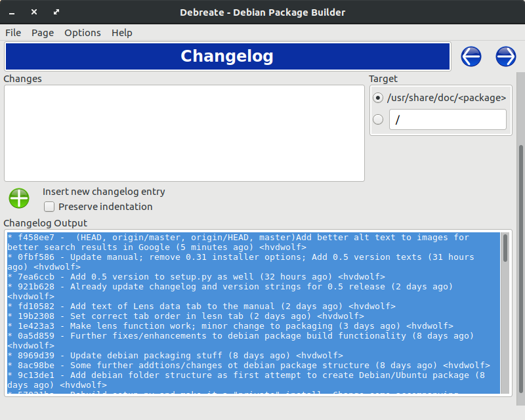525x420 pixels.
Task: Open the Page menu
Action: pyautogui.click(x=43, y=33)
